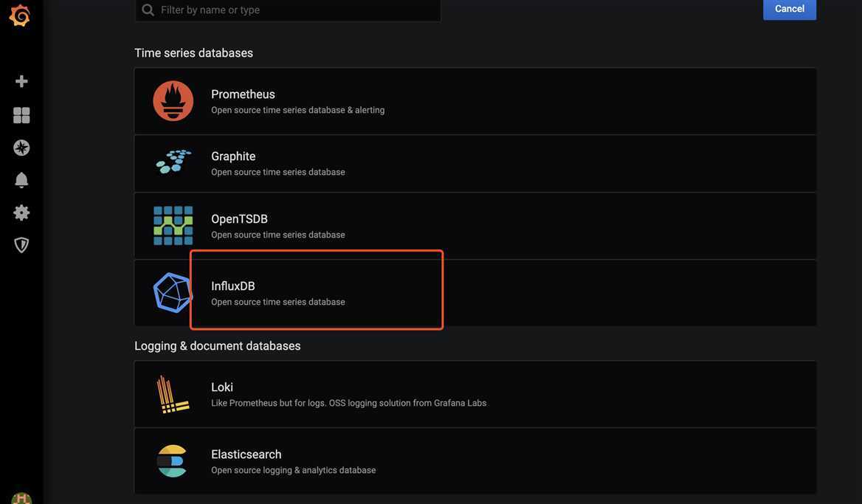This screenshot has width=862, height=504.
Task: Click the user avatar in the sidebar
Action: 21,498
